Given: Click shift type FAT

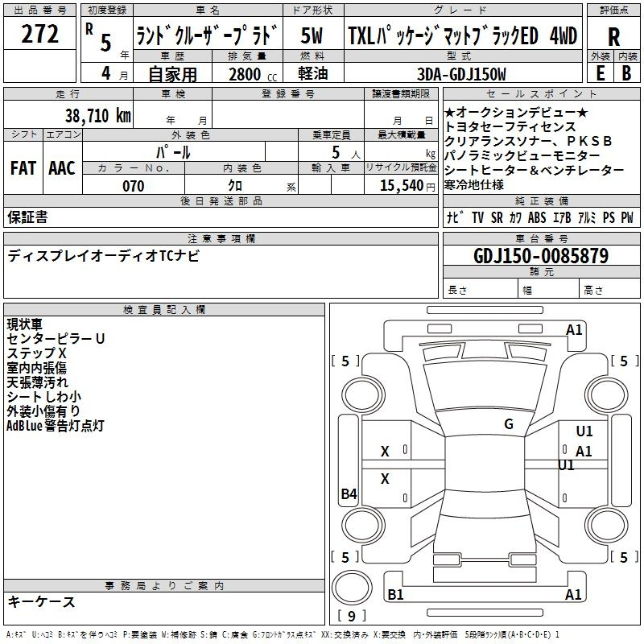Looking at the screenshot, I should [23, 168].
